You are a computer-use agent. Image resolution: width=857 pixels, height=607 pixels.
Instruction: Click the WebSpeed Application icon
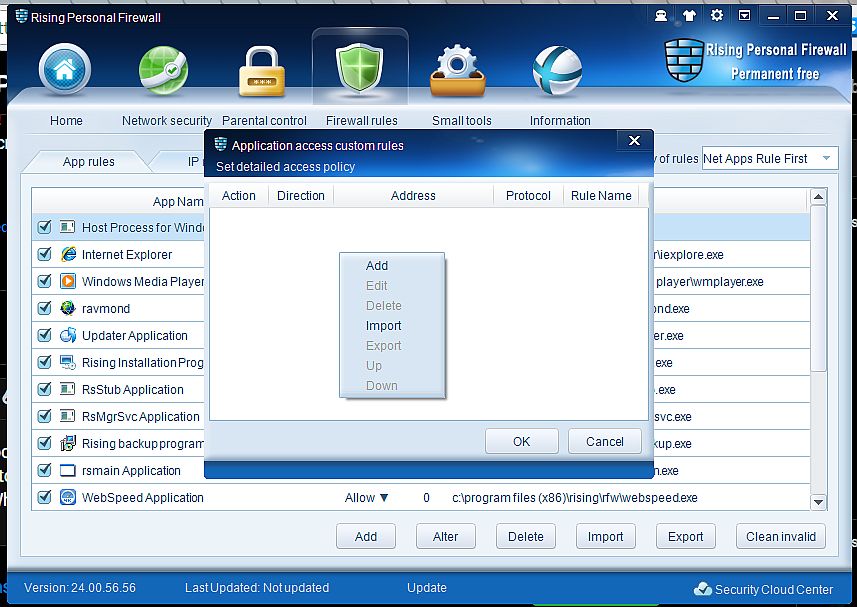pos(68,497)
